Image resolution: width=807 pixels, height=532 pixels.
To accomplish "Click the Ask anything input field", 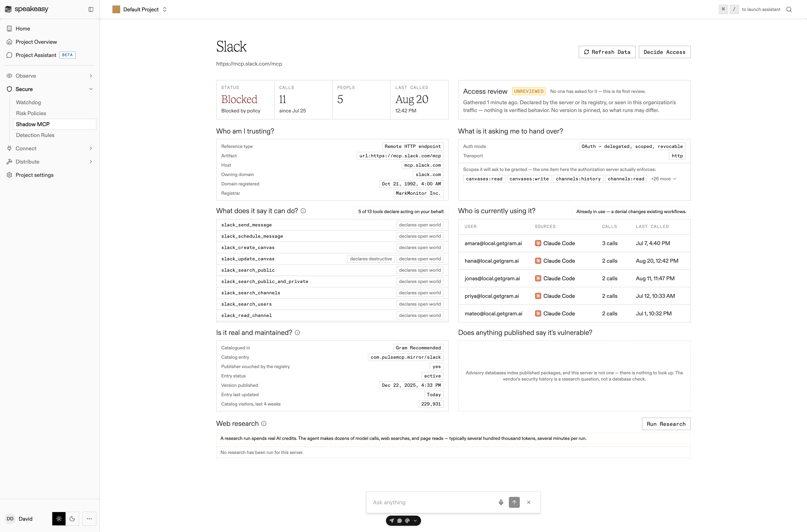I will tap(432, 502).
